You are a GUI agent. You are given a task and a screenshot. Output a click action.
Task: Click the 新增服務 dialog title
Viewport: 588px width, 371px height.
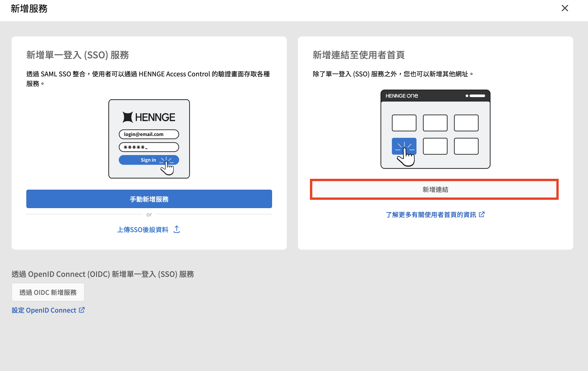point(29,9)
